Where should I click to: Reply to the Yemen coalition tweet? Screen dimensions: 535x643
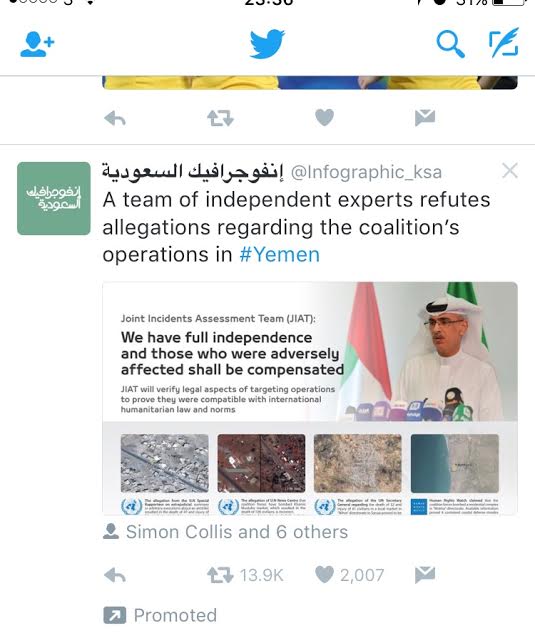coord(115,575)
